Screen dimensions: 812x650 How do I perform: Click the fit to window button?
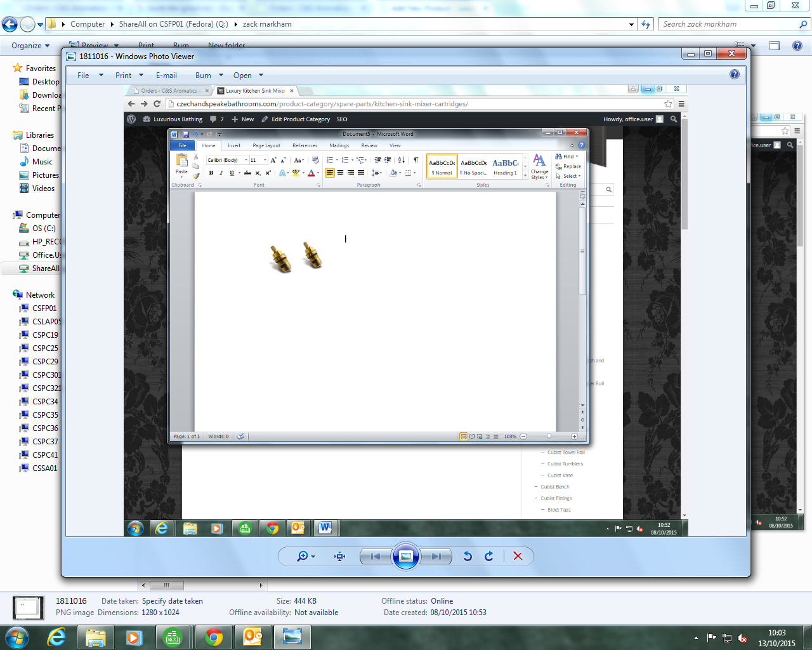pos(340,557)
